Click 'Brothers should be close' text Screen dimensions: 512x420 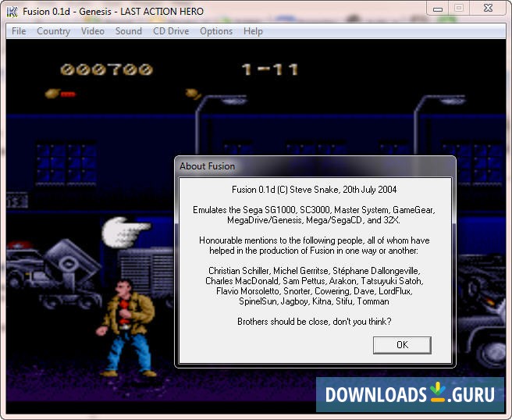click(x=314, y=322)
